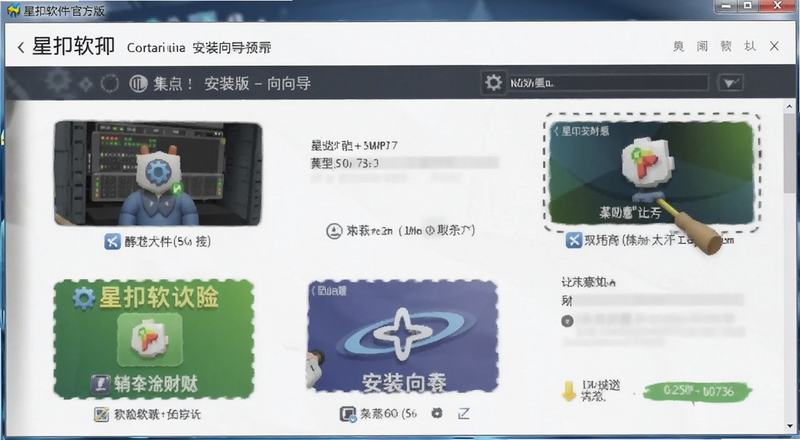This screenshot has height=440, width=800.
Task: Click the dashed circle icon in the dark toolbar
Action: click(x=110, y=83)
